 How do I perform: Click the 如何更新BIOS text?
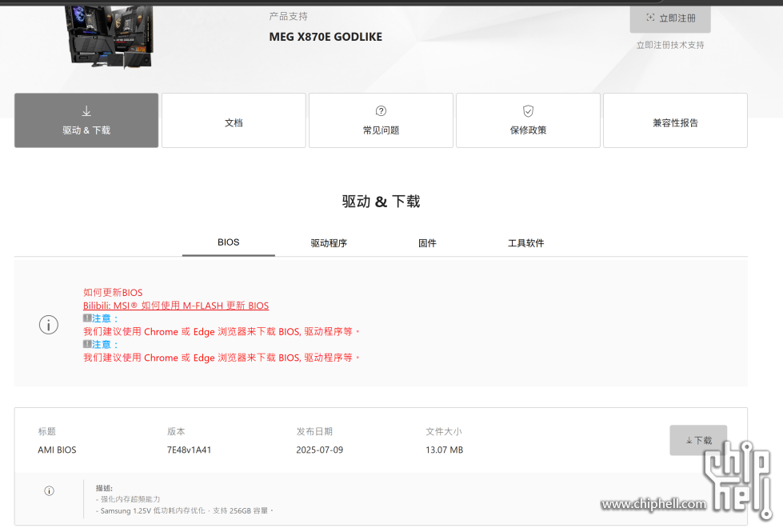click(113, 293)
